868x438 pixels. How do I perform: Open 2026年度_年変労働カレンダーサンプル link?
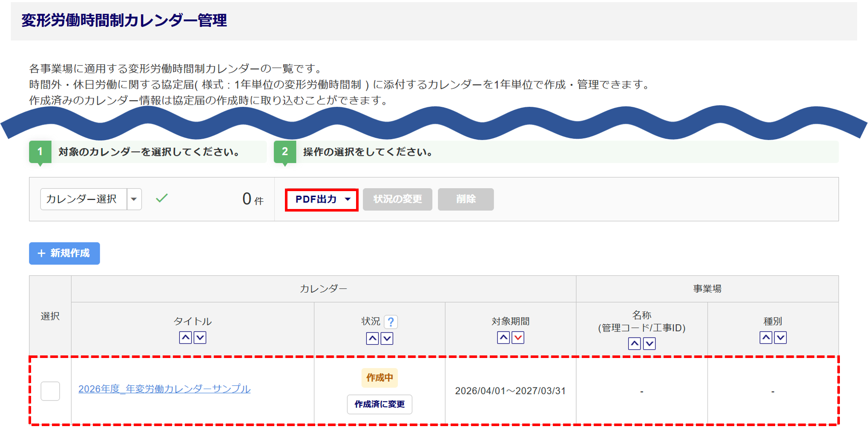tap(164, 389)
